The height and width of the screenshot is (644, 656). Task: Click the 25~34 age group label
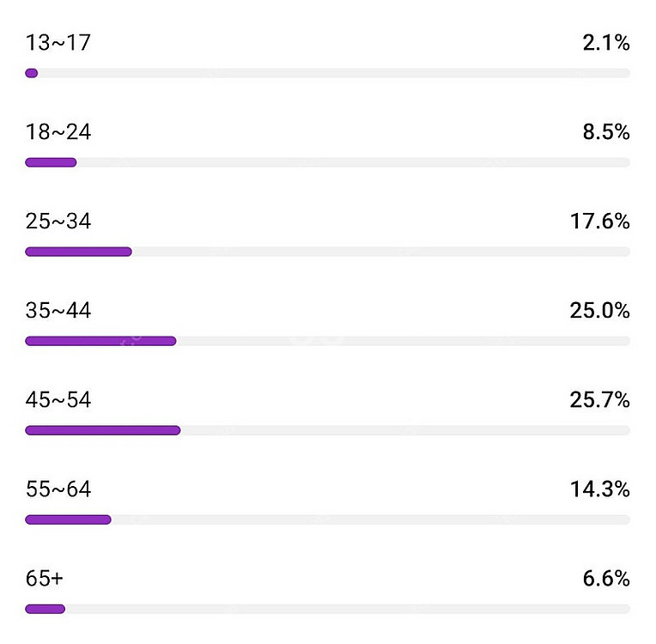[x=58, y=221]
